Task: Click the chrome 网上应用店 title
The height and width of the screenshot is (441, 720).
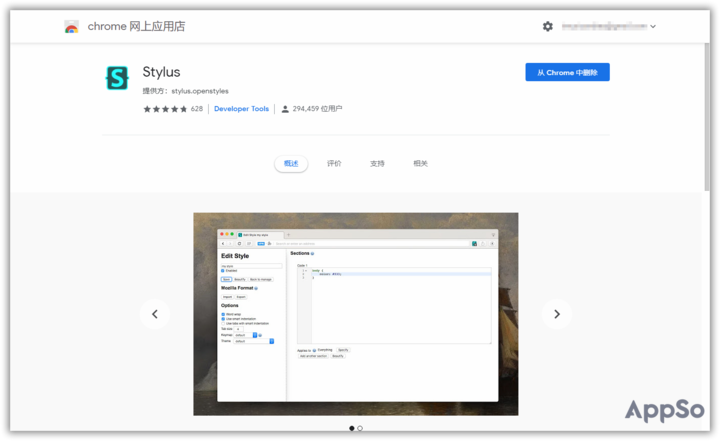Action: [136, 27]
